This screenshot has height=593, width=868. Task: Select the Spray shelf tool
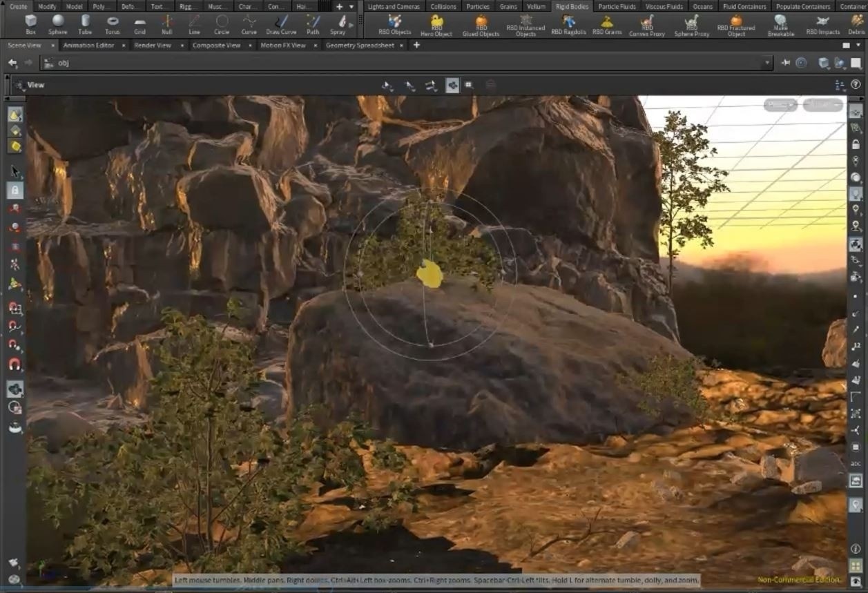click(338, 24)
